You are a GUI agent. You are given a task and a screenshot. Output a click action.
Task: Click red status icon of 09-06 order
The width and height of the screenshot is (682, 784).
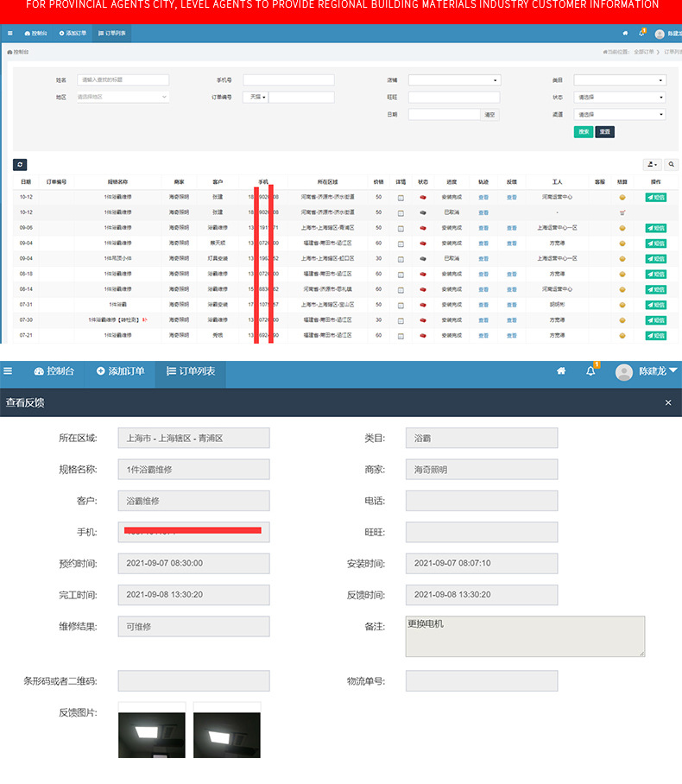coord(423,228)
